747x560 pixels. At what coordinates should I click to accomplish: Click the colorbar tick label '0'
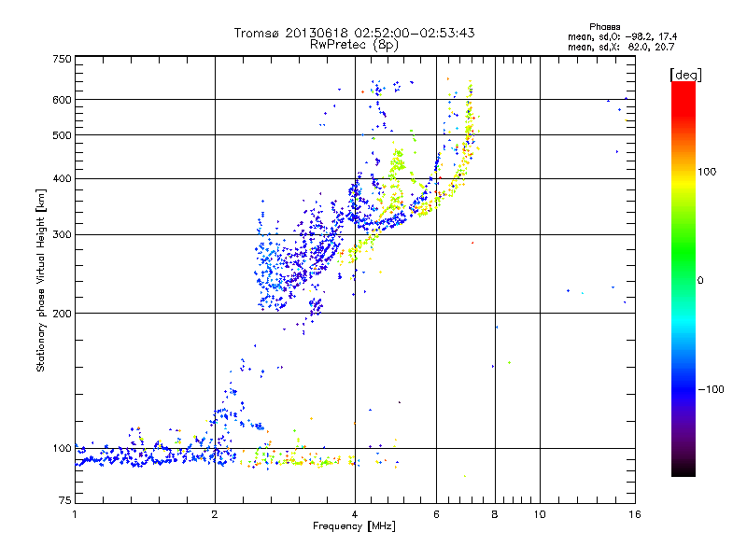699,281
